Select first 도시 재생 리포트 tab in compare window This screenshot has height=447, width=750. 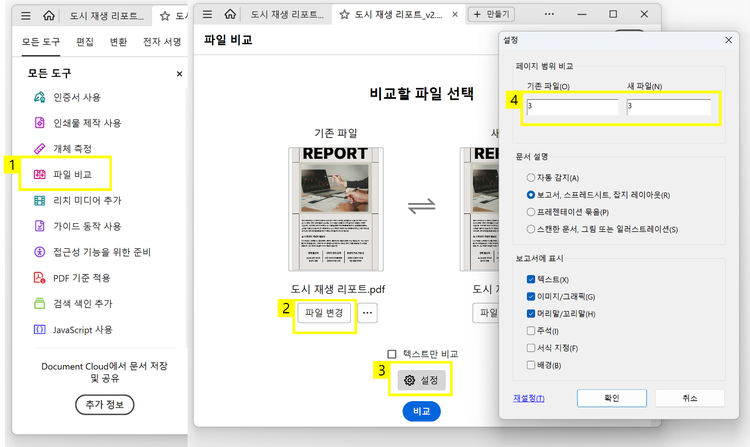point(287,15)
